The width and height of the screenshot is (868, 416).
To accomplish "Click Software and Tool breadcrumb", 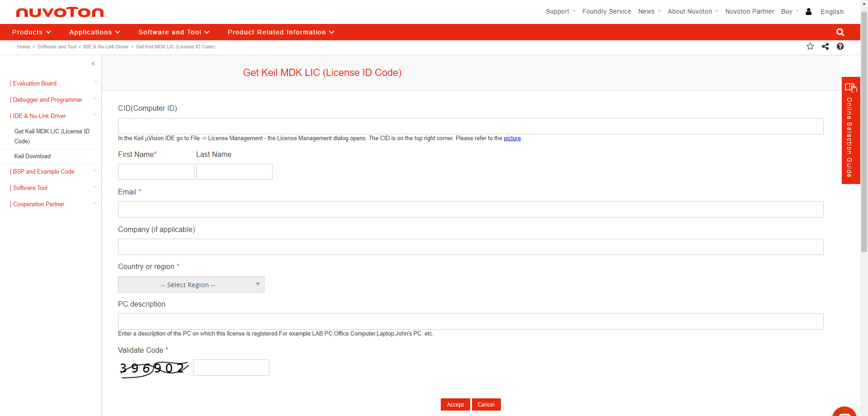I will click(57, 47).
